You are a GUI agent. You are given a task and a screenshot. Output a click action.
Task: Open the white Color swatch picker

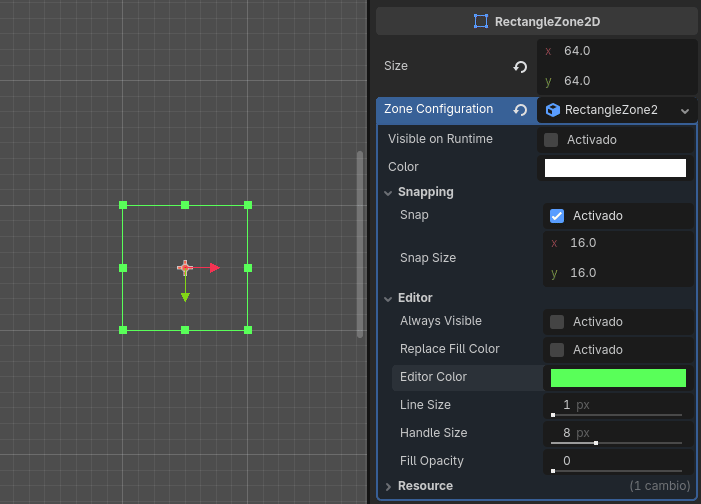[615, 168]
